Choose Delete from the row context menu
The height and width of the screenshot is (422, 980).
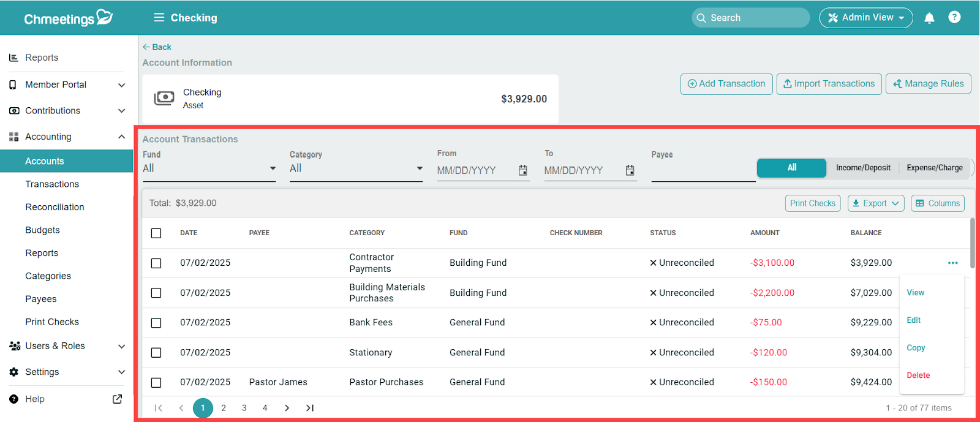(x=918, y=375)
